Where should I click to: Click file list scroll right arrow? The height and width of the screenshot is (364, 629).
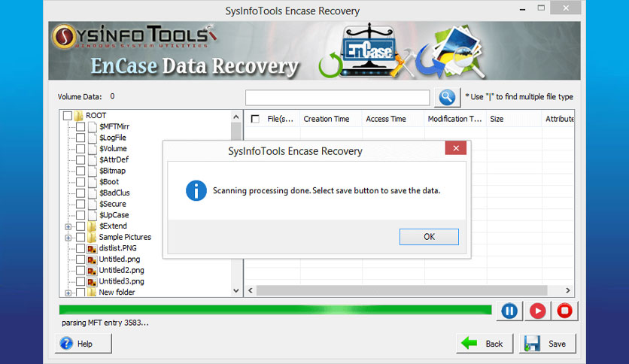tap(567, 290)
